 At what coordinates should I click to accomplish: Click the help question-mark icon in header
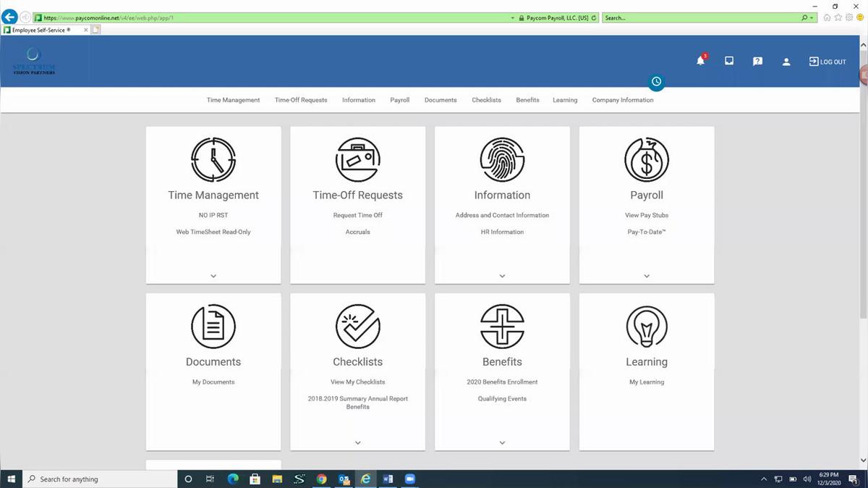click(757, 61)
